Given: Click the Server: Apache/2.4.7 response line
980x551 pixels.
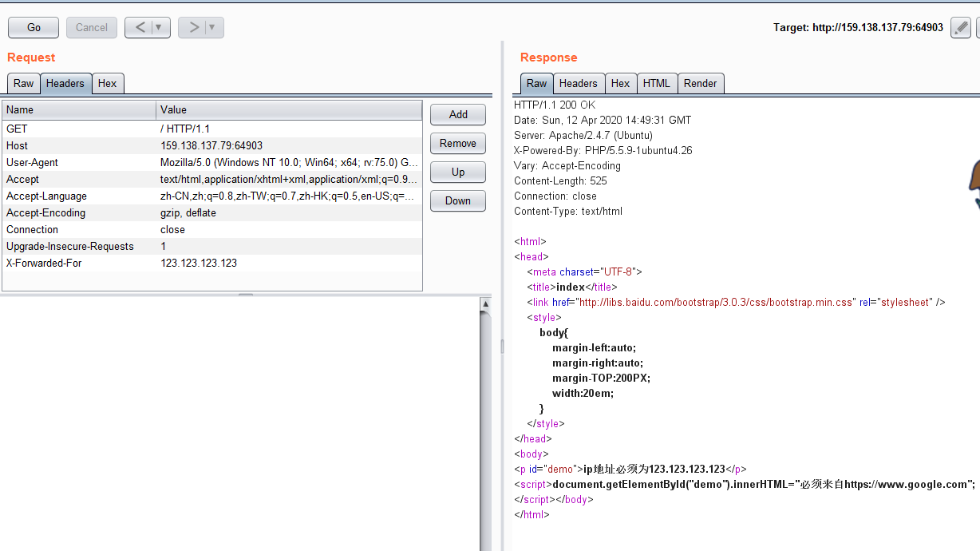Looking at the screenshot, I should pyautogui.click(x=583, y=135).
